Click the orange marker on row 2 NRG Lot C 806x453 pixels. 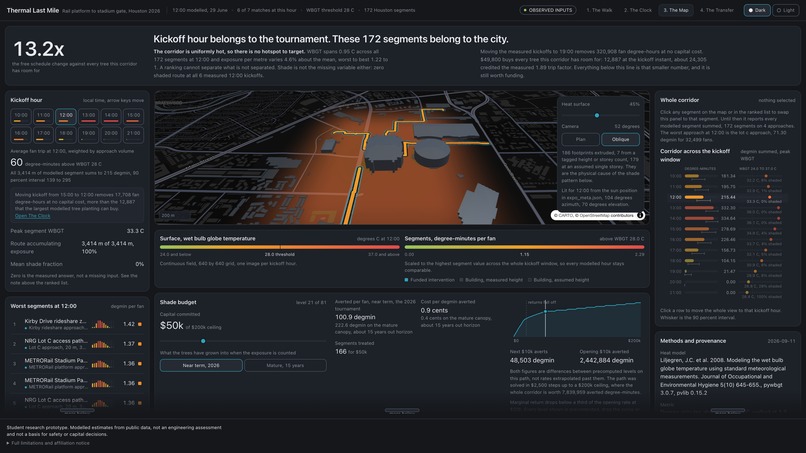click(140, 344)
